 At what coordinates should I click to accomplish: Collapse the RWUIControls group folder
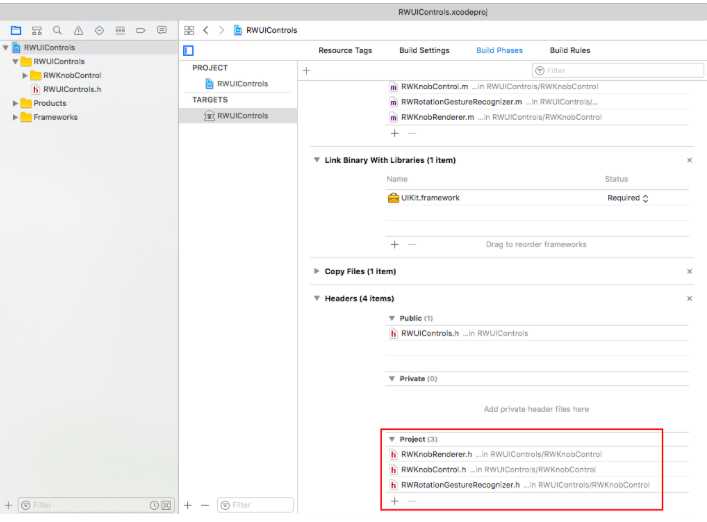pos(15,61)
